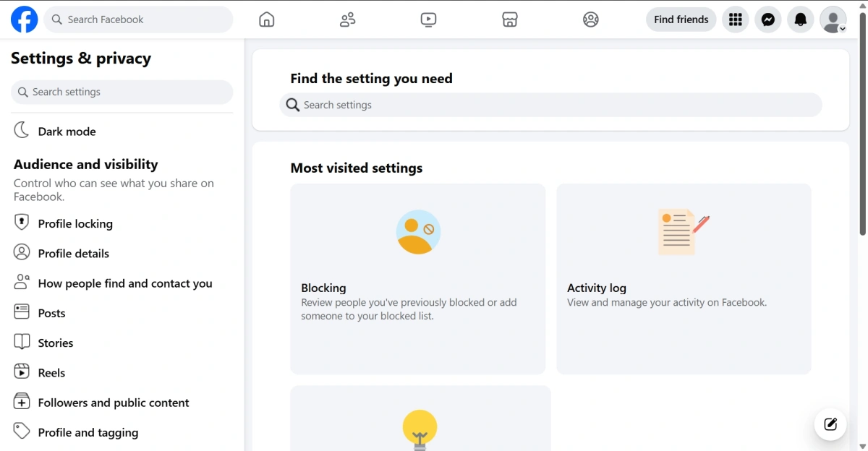The height and width of the screenshot is (451, 868).
Task: Click the lightbulb illustration card
Action: click(420, 418)
